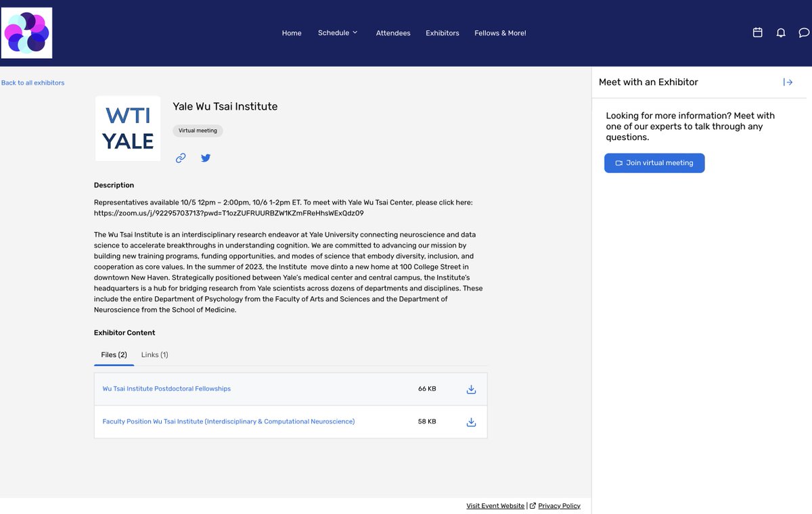Open notifications bell icon
The width and height of the screenshot is (812, 514).
781,32
